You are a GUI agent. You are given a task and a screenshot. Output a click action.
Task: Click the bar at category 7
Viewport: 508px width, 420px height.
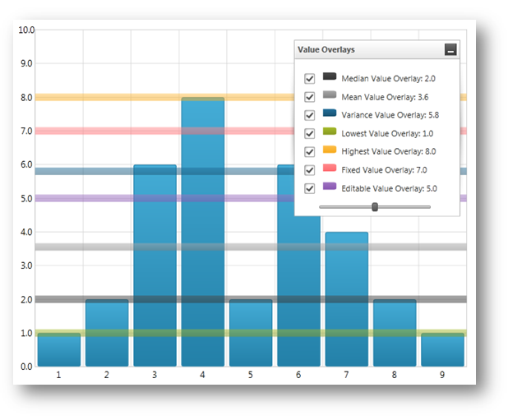347,300
